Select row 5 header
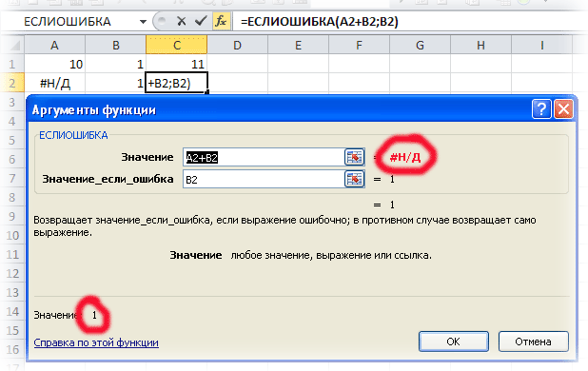The height and width of the screenshot is (371, 588). pyautogui.click(x=12, y=140)
